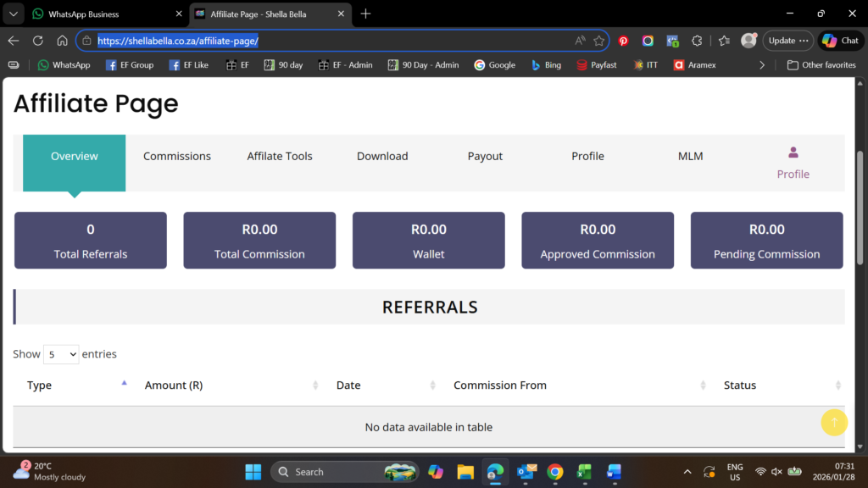The image size is (868, 488).
Task: Click the yellow scroll-to-top arrow button
Action: pyautogui.click(x=834, y=423)
